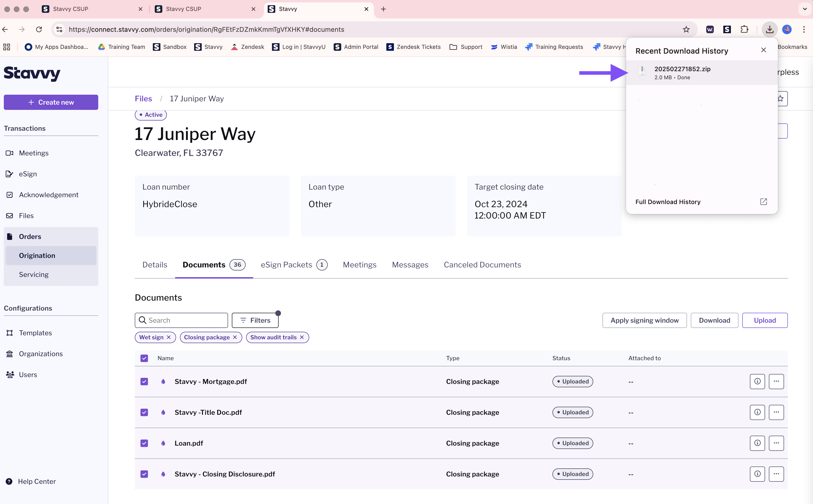813x504 pixels.
Task: Uncheck Stavvy - Mortgage.pdf checkbox
Action: pos(144,381)
